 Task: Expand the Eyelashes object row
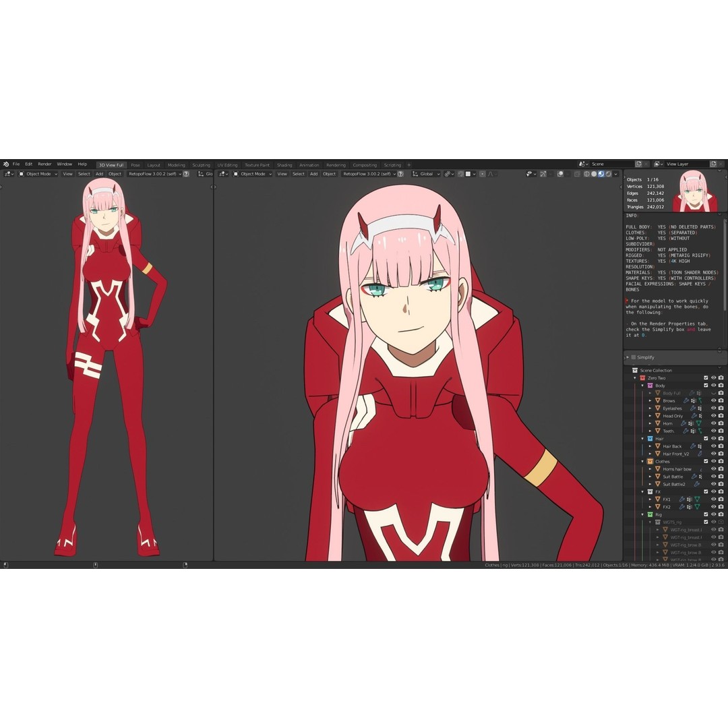(650, 408)
